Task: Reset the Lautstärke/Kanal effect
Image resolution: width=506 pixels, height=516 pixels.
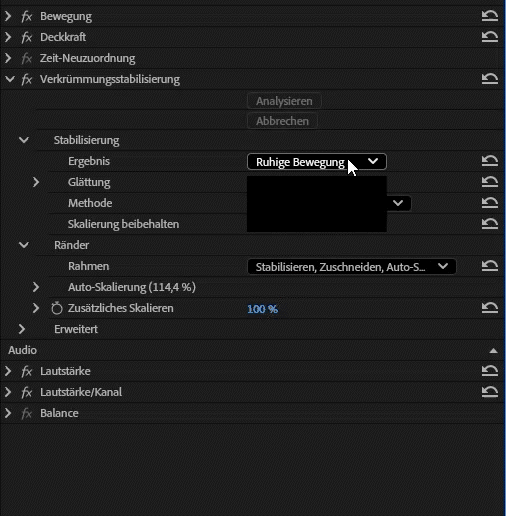Action: pyautogui.click(x=490, y=391)
